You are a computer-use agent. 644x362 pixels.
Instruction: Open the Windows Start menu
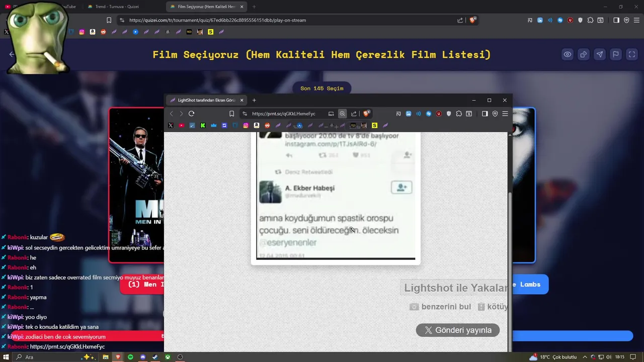[6, 357]
